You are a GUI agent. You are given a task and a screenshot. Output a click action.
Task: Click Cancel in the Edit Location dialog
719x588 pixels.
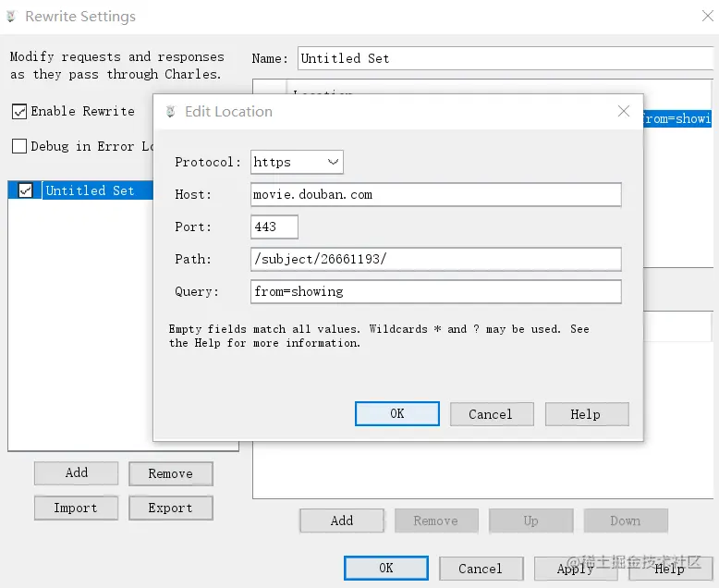[x=492, y=414]
